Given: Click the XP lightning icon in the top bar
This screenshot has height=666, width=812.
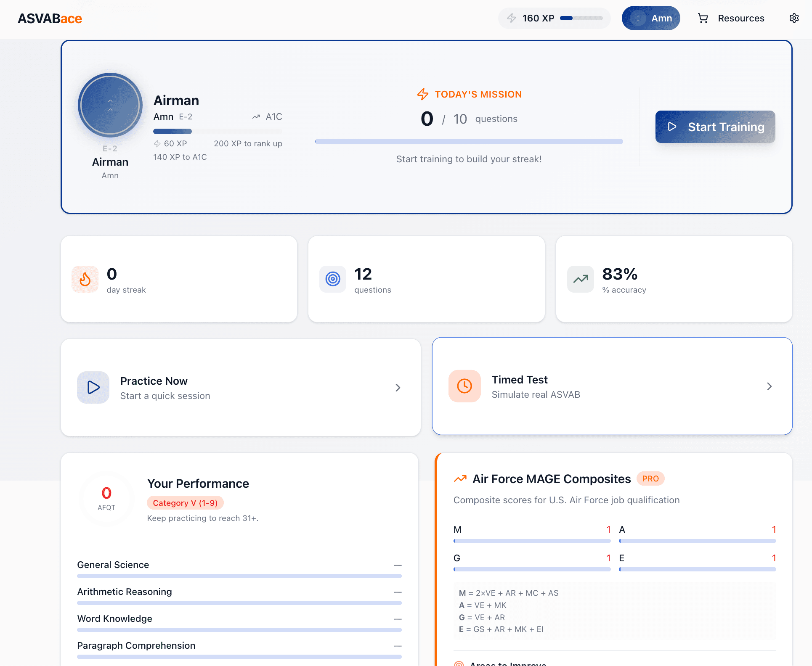Looking at the screenshot, I should tap(511, 18).
